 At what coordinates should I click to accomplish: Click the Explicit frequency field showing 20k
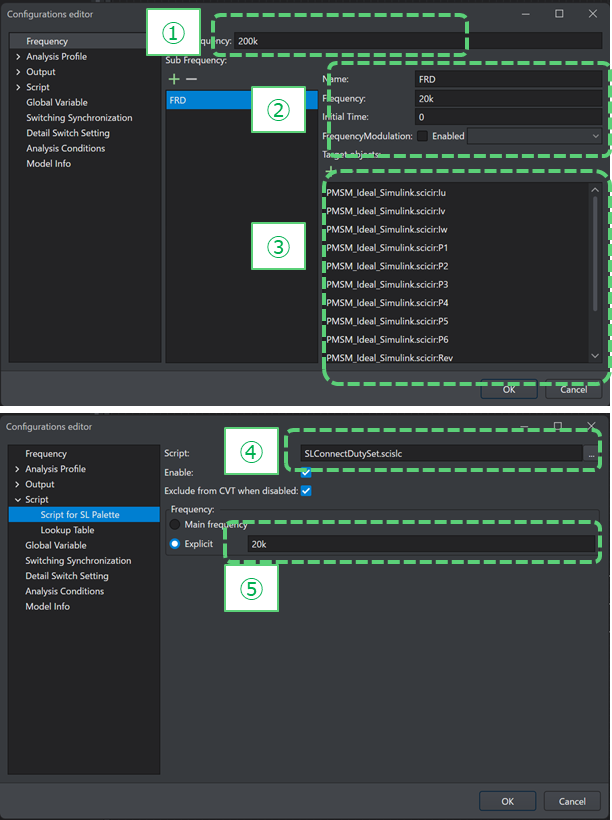pos(422,544)
